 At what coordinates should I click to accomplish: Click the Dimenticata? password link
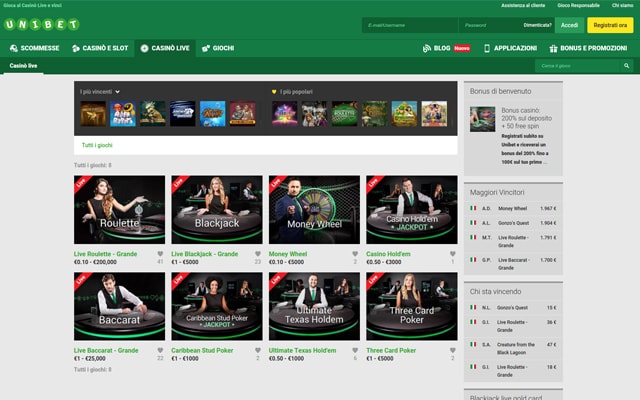pyautogui.click(x=537, y=25)
